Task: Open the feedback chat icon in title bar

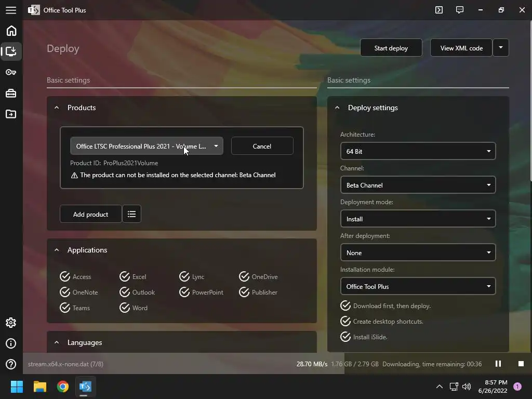Action: pyautogui.click(x=460, y=10)
